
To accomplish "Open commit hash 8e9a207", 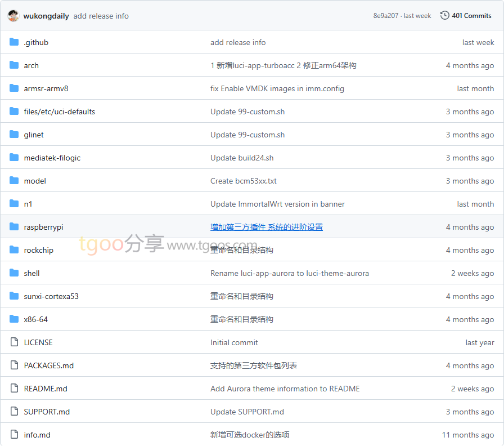I will click(x=385, y=16).
